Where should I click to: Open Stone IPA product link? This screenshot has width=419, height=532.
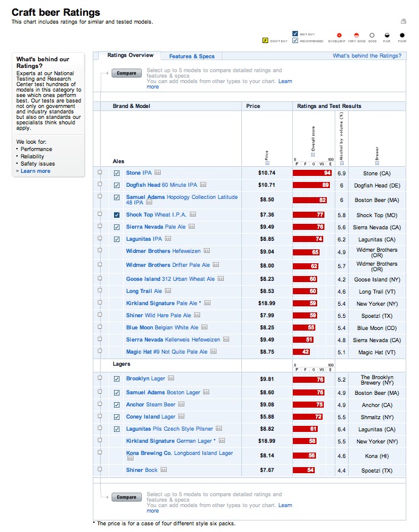pos(139,173)
